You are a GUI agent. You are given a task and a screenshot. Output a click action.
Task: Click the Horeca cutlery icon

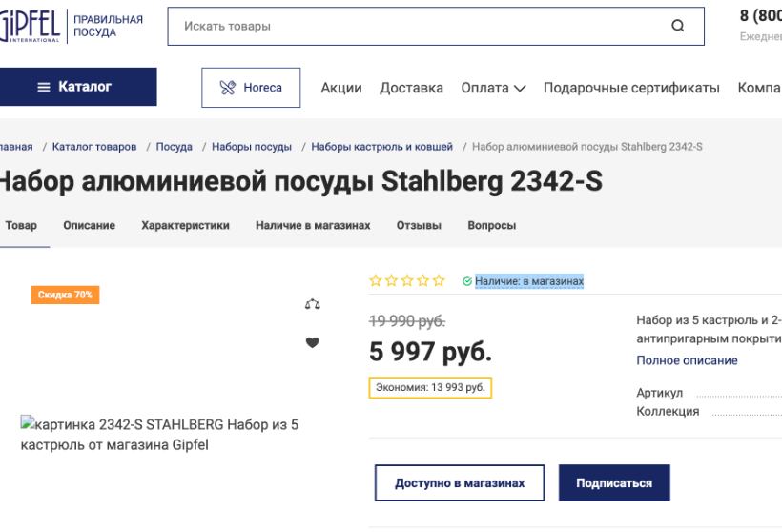(x=227, y=88)
